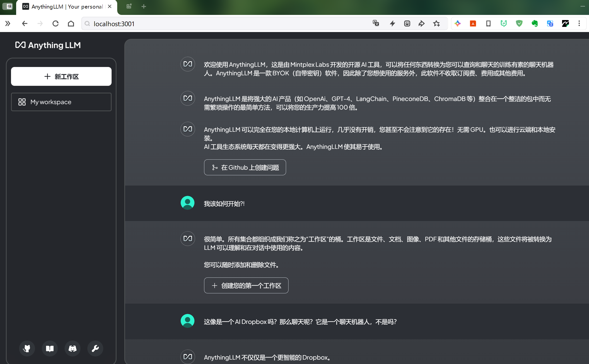Click the green check shield extension icon
This screenshot has width=589, height=364.
pos(519,23)
